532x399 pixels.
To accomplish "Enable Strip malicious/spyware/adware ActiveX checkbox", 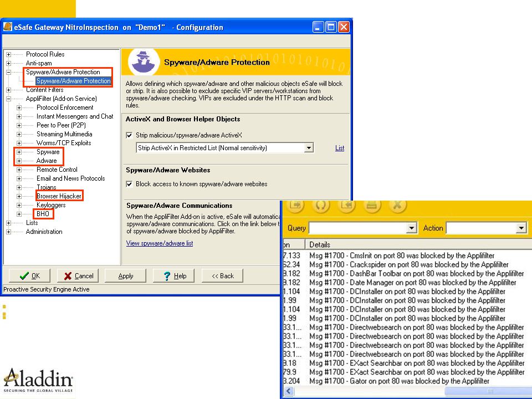I will 129,135.
